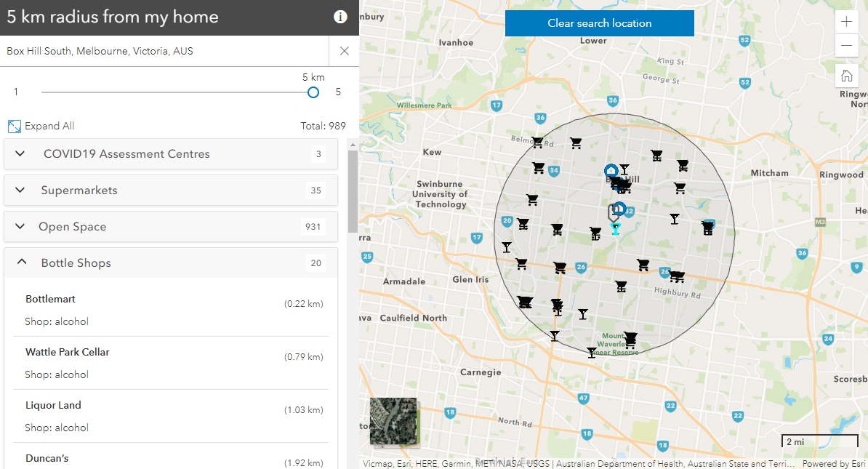Screen dimensions: 868x469
Task: Click the results panel scrollbar
Action: (353, 191)
